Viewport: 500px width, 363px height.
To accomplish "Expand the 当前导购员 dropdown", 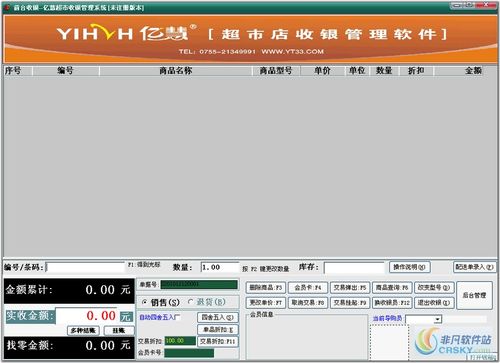I will pos(437,319).
